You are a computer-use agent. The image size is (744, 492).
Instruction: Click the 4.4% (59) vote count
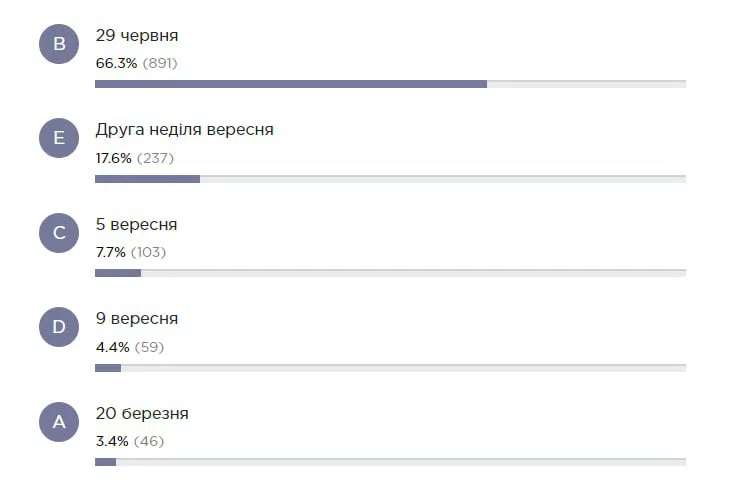[x=130, y=347]
